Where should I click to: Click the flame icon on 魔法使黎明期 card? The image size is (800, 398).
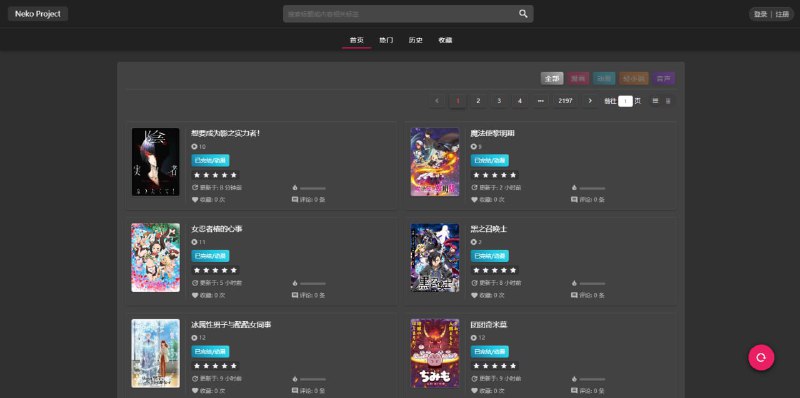[x=574, y=188]
